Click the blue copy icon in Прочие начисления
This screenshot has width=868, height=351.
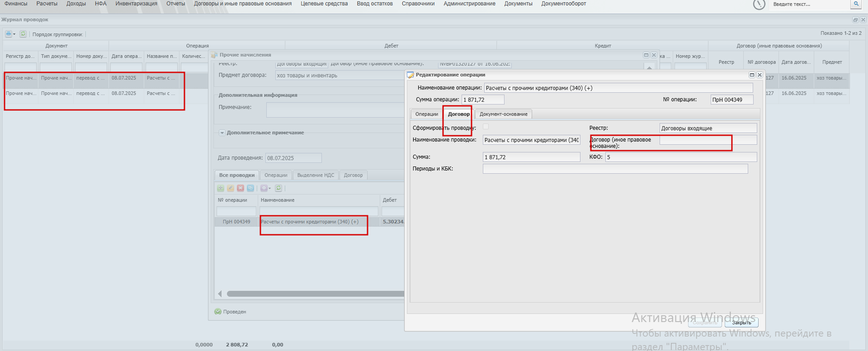250,188
